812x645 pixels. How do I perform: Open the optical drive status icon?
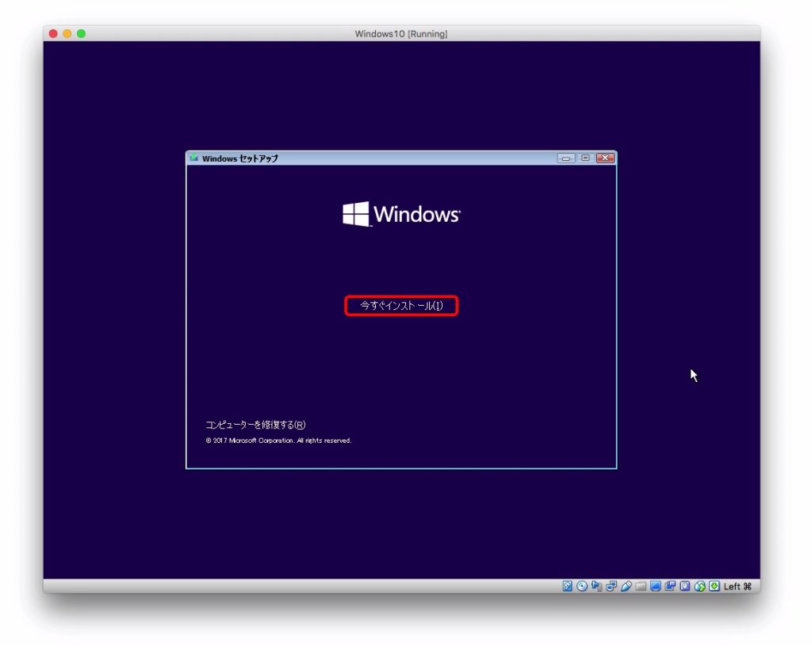pyautogui.click(x=582, y=586)
